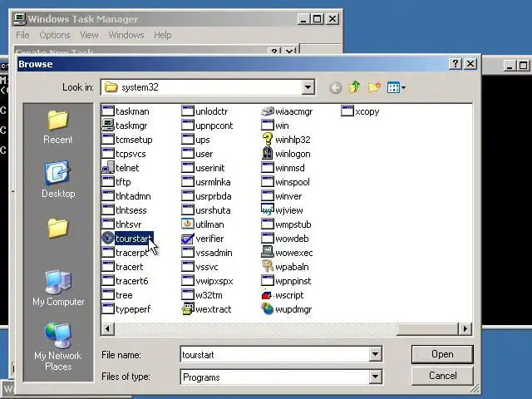Open the View Menu dropdown
The height and width of the screenshot is (399, 532).
(397, 87)
